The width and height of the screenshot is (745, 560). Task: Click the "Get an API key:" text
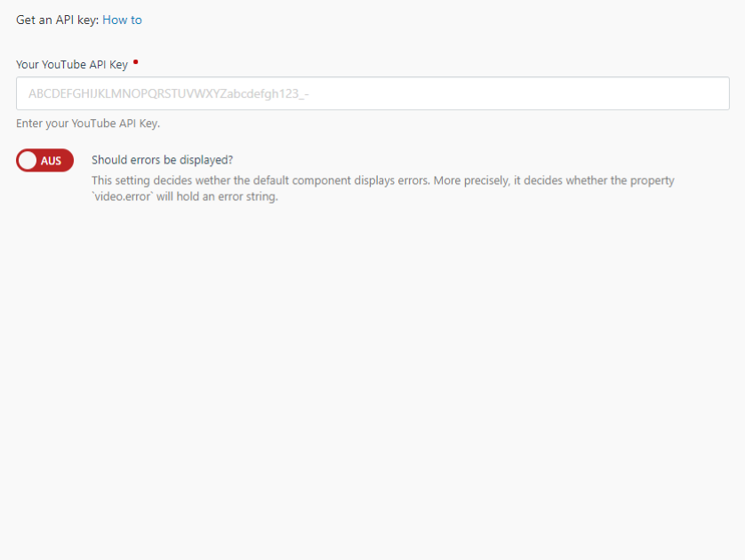58,20
